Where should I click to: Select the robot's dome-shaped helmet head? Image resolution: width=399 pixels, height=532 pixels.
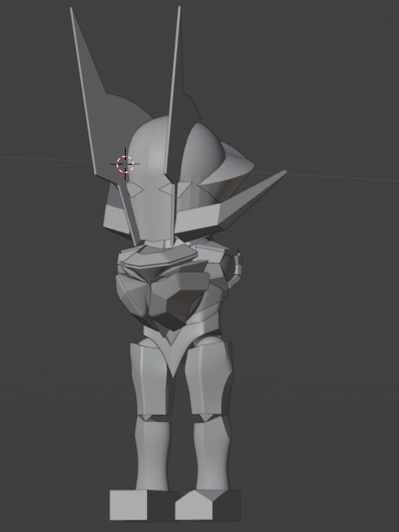153,176
